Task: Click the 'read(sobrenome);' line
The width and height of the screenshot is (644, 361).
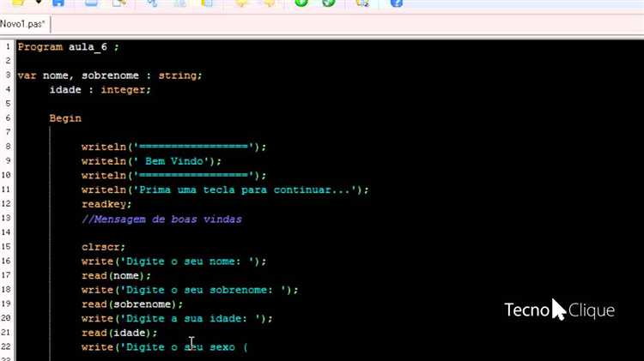Action: point(132,304)
